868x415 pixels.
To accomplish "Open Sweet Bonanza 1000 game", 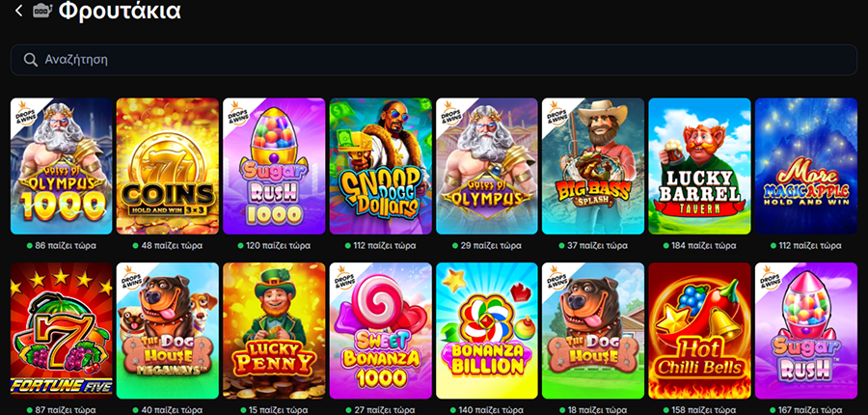I will (380, 331).
